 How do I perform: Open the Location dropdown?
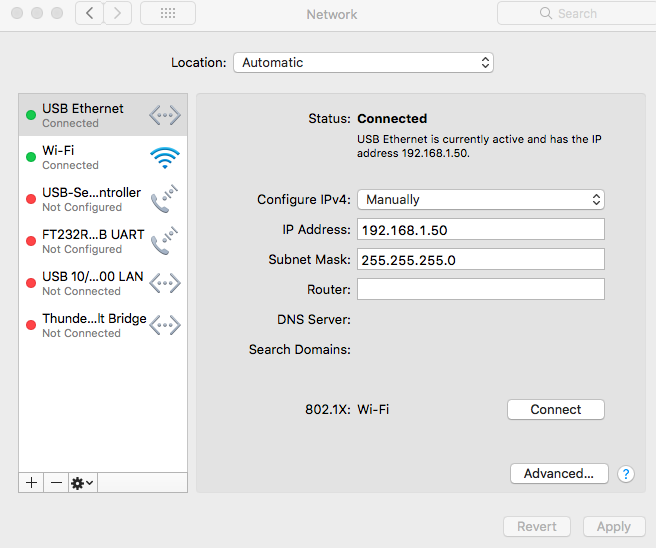(363, 63)
